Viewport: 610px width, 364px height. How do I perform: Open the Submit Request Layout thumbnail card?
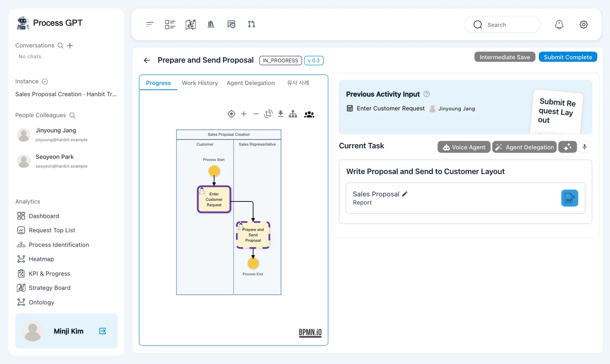[x=556, y=111]
